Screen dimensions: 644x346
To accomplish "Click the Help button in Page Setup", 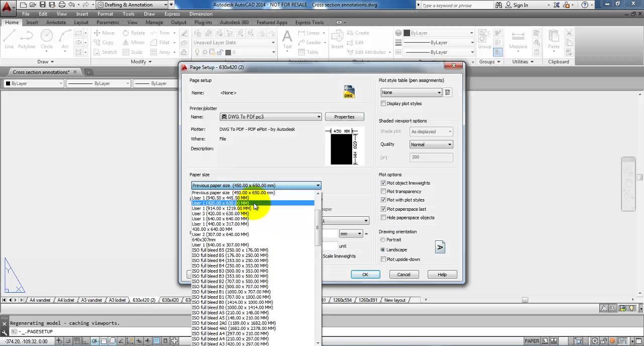I will point(442,275).
